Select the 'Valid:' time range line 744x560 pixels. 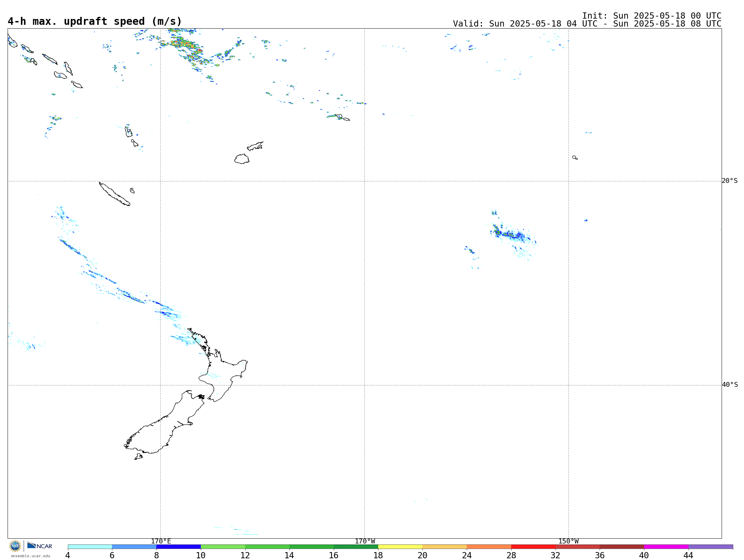[587, 24]
